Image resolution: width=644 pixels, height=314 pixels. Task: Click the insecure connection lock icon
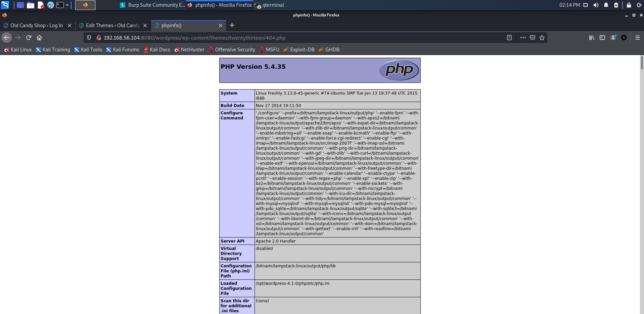pyautogui.click(x=98, y=38)
